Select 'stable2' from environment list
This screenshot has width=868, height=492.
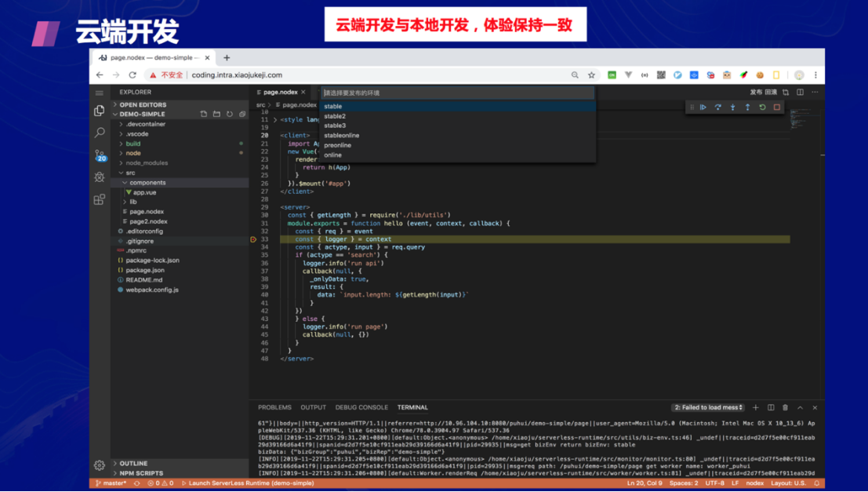pos(457,116)
